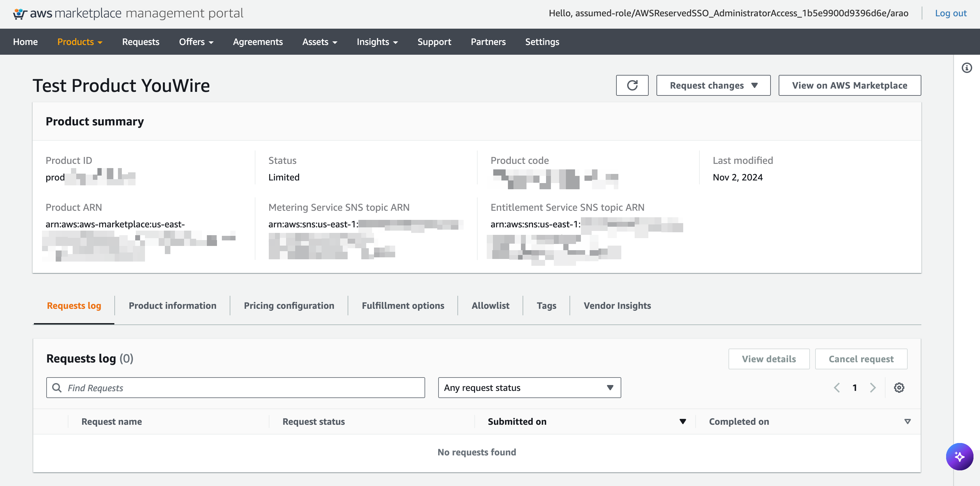Switch to Fulfillment options tab
The width and height of the screenshot is (980, 486).
point(403,306)
